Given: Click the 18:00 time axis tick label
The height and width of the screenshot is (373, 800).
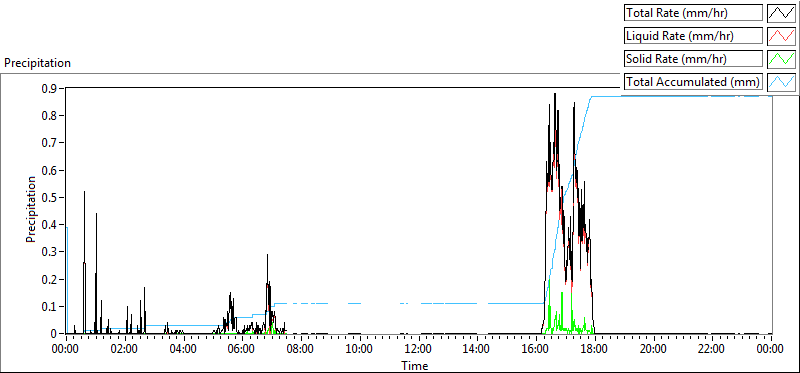Looking at the screenshot, I should pyautogui.click(x=594, y=349).
